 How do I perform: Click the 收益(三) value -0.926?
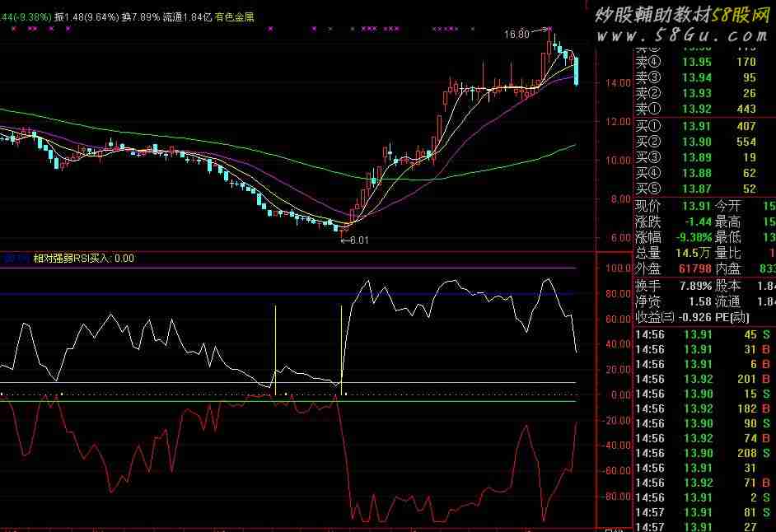click(x=695, y=318)
